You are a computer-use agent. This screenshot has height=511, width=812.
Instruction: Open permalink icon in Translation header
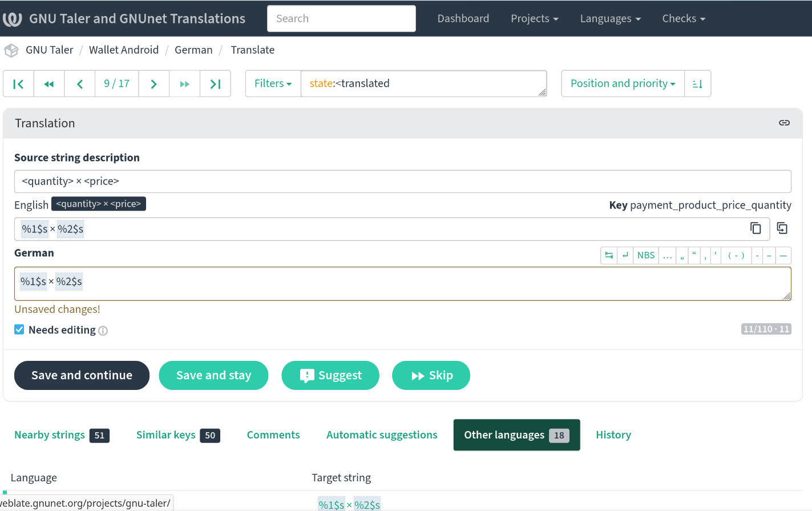[784, 123]
